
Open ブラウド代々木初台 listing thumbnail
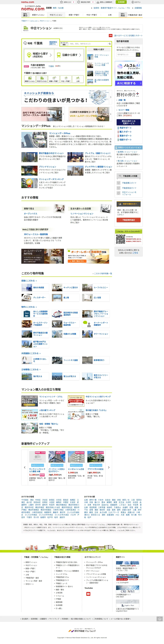click(96, 457)
